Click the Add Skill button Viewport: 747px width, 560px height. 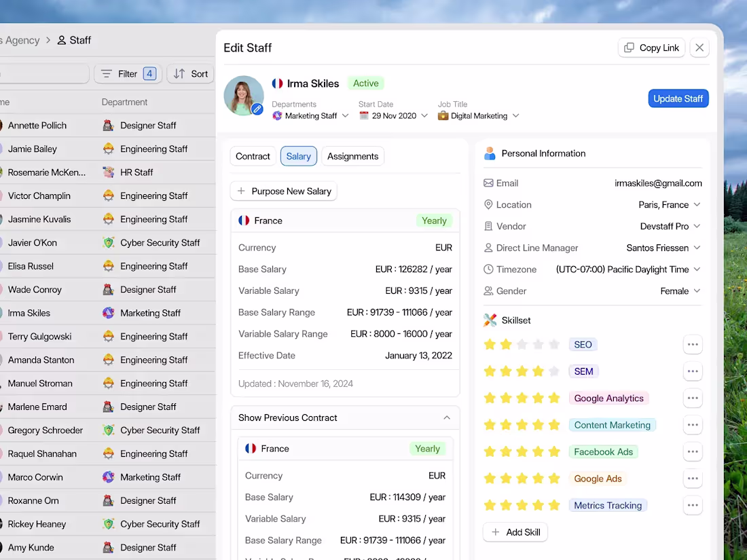click(515, 531)
